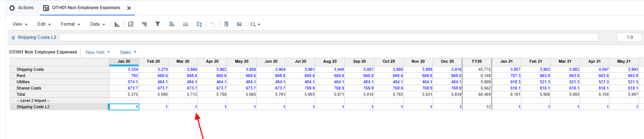Screen dimensions: 644x139
Task: Click the Sort arrows icon
Action: [x=172, y=24]
